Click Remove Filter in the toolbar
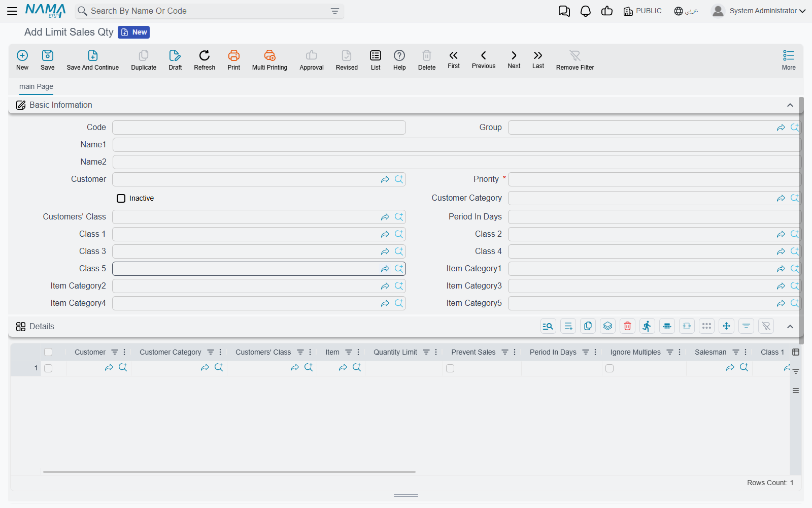 575,60
